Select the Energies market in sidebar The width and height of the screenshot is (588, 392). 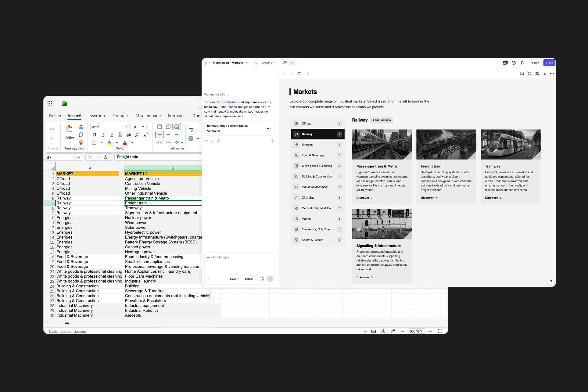(317, 145)
